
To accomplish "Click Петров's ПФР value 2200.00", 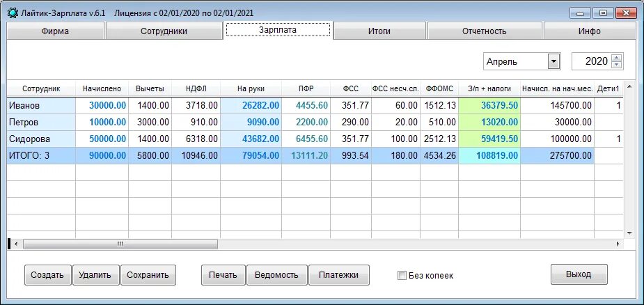I will click(x=306, y=123).
